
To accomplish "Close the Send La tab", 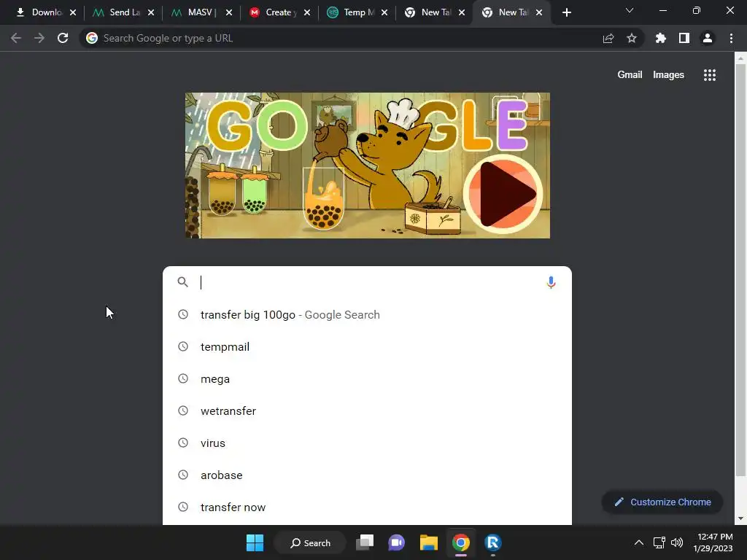I will coord(151,12).
